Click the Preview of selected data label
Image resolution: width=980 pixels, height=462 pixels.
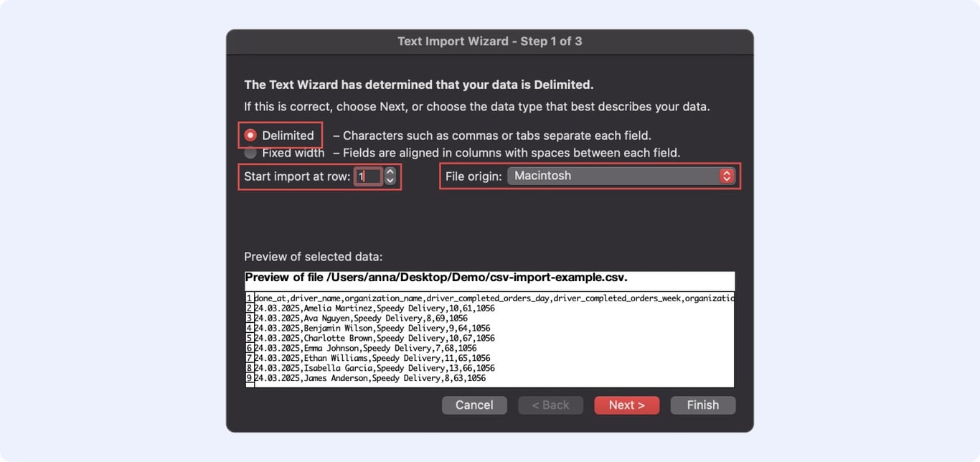click(x=314, y=257)
